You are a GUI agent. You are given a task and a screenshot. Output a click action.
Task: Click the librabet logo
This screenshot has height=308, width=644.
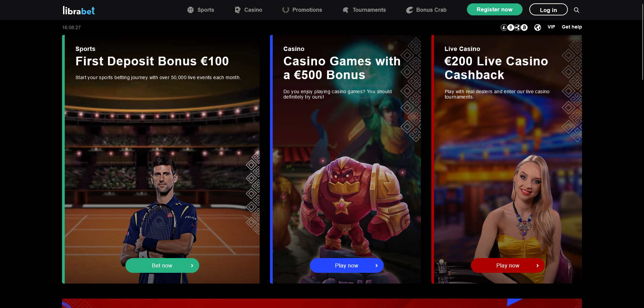[79, 10]
